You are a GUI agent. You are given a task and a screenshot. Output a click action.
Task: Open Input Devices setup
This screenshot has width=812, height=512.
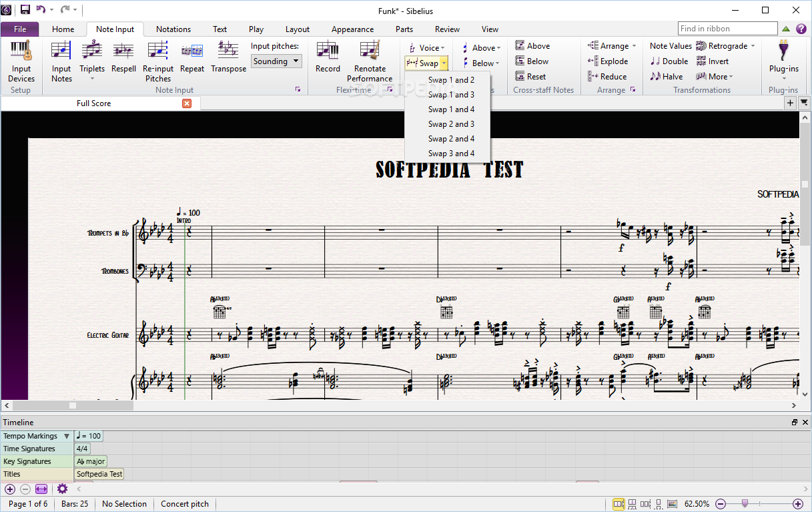point(21,61)
